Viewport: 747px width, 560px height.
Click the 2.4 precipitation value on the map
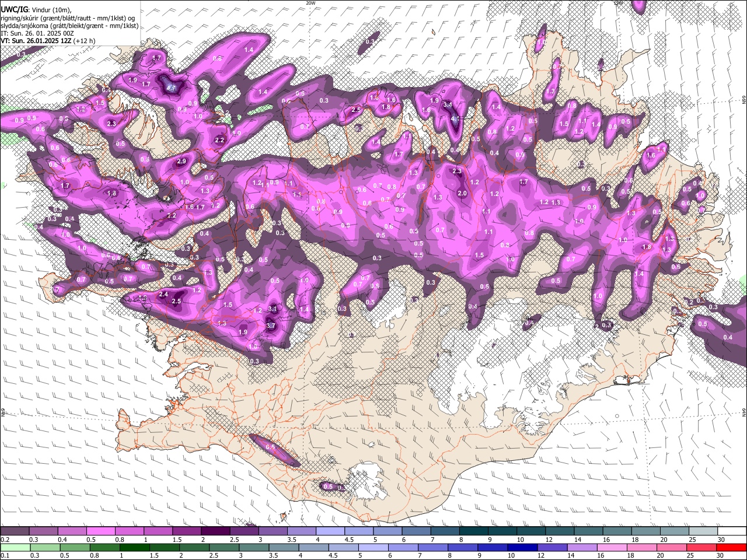[163, 295]
